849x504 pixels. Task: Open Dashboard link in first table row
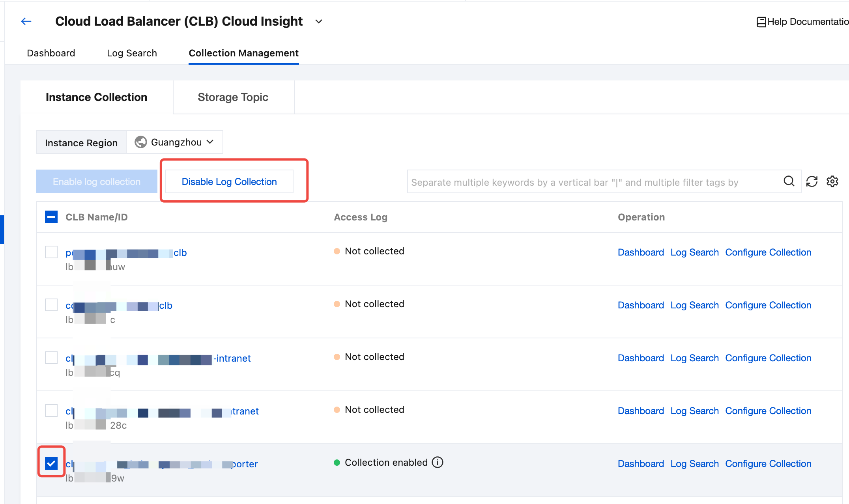pyautogui.click(x=641, y=252)
